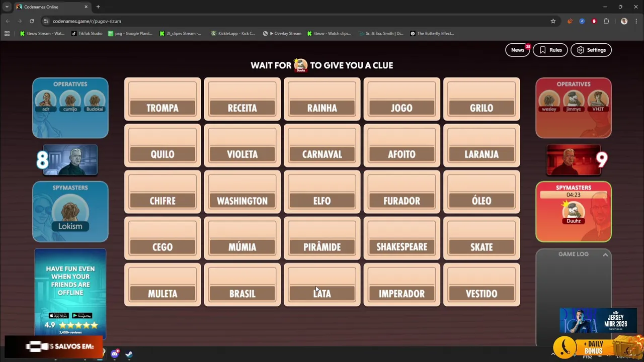The width and height of the screenshot is (644, 362).
Task: Click the AFOITO card
Action: [x=401, y=145]
